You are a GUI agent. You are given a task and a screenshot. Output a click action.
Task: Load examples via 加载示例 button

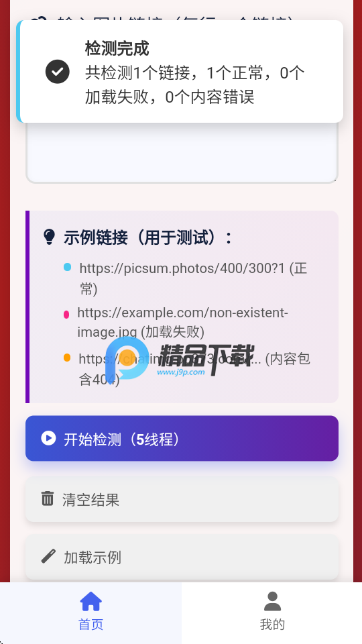point(182,557)
